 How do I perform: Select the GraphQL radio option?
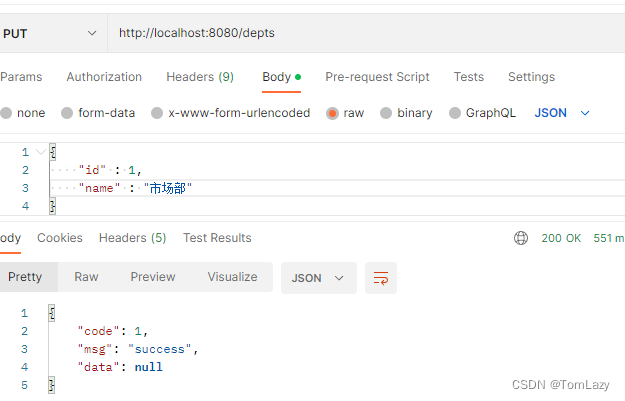[x=456, y=113]
